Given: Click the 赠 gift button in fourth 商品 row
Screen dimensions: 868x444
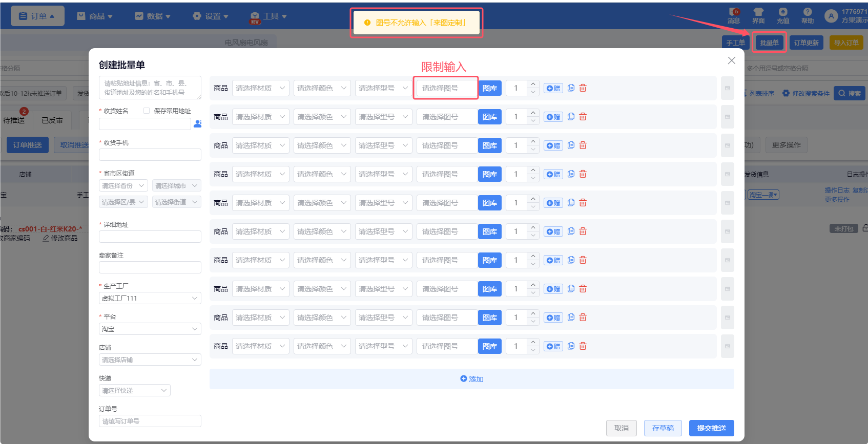Looking at the screenshot, I should (x=553, y=174).
